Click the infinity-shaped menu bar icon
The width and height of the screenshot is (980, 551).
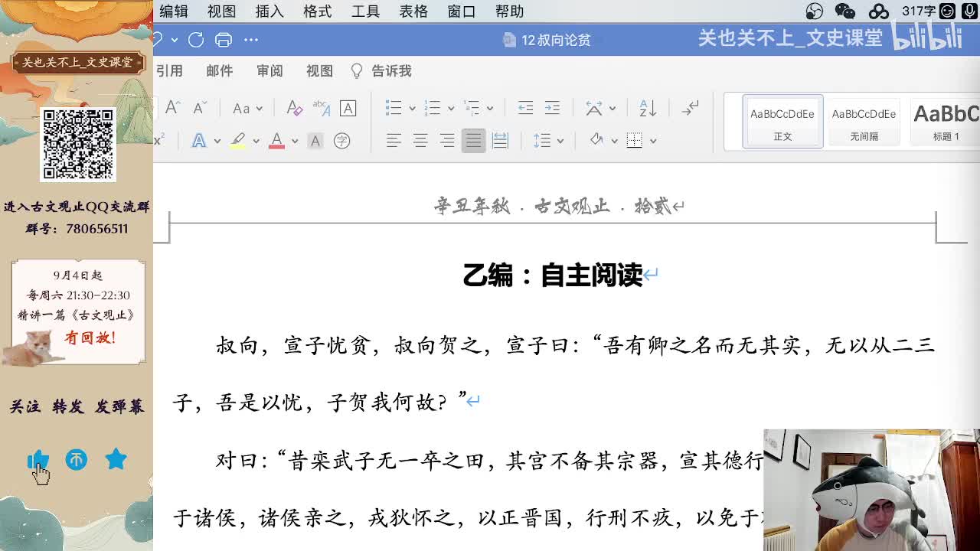click(879, 11)
